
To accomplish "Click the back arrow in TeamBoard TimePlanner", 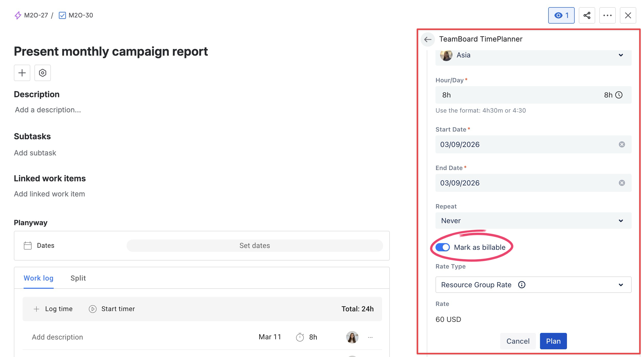I will pos(428,39).
